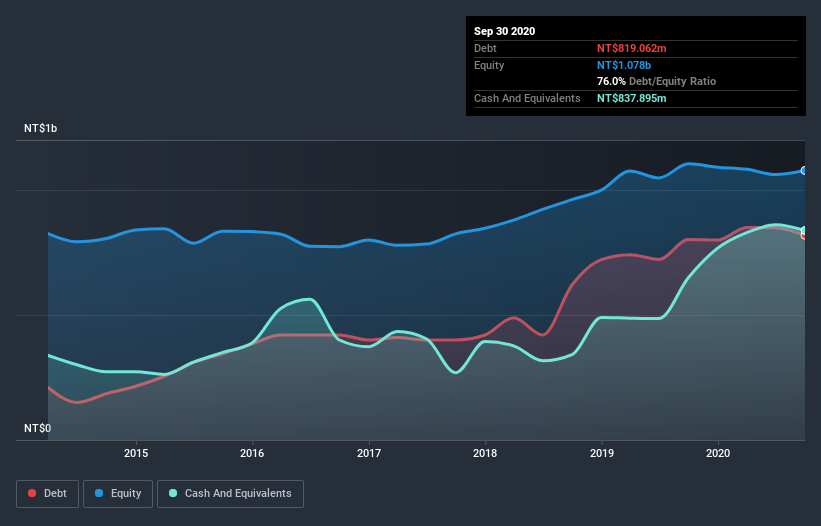Click the NT$1.078b equity value
Image resolution: width=821 pixels, height=526 pixels.
pos(624,65)
